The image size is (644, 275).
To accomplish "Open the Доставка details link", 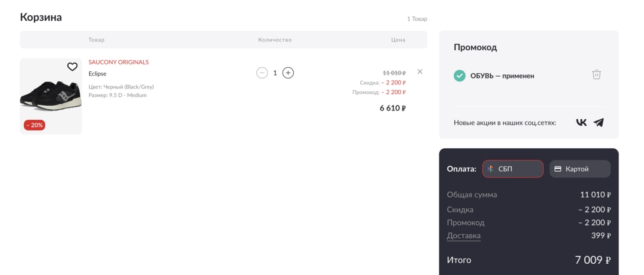I will 463,235.
